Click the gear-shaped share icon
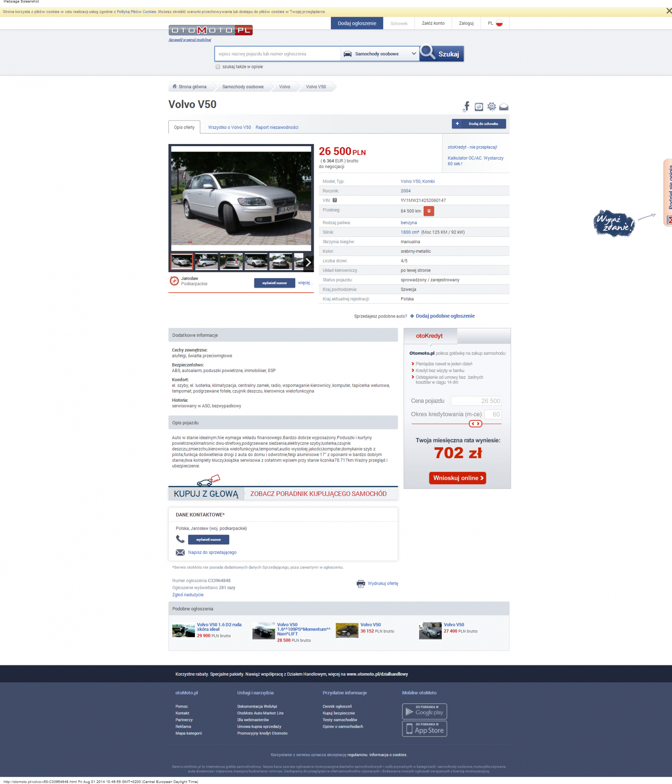The height and width of the screenshot is (784, 672). (491, 107)
